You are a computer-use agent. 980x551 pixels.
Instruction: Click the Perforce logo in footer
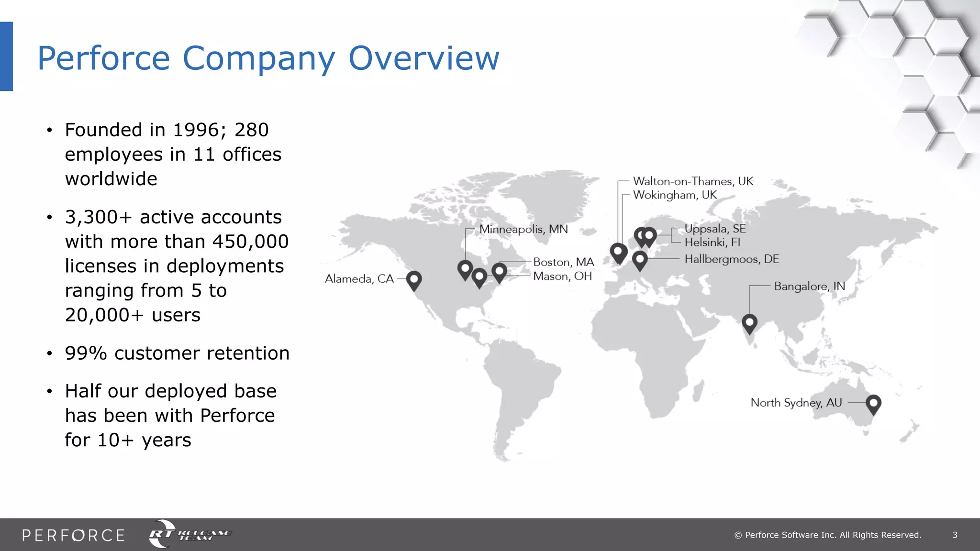pos(73,535)
